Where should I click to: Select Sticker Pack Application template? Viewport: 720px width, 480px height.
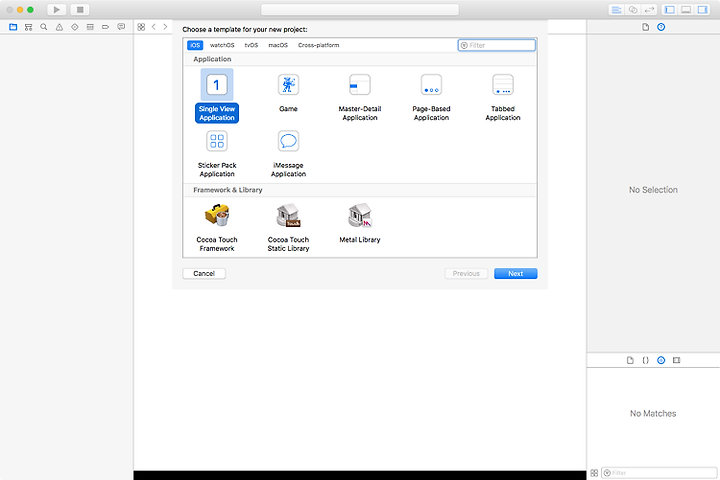[x=217, y=153]
